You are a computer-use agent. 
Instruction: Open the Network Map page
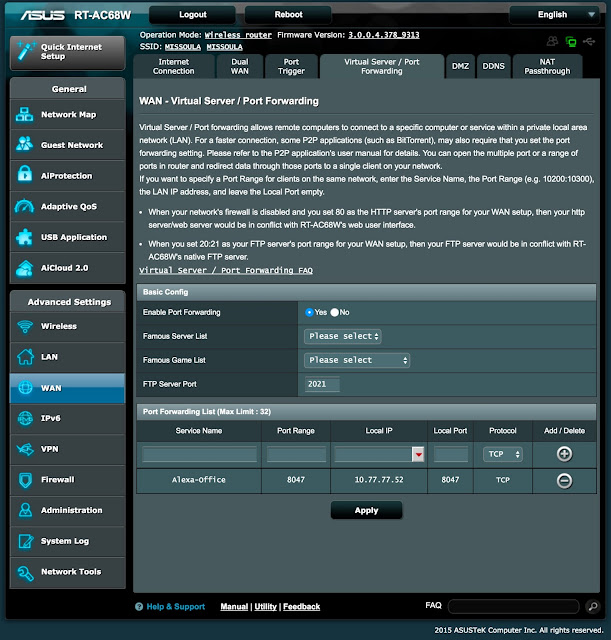[x=67, y=115]
